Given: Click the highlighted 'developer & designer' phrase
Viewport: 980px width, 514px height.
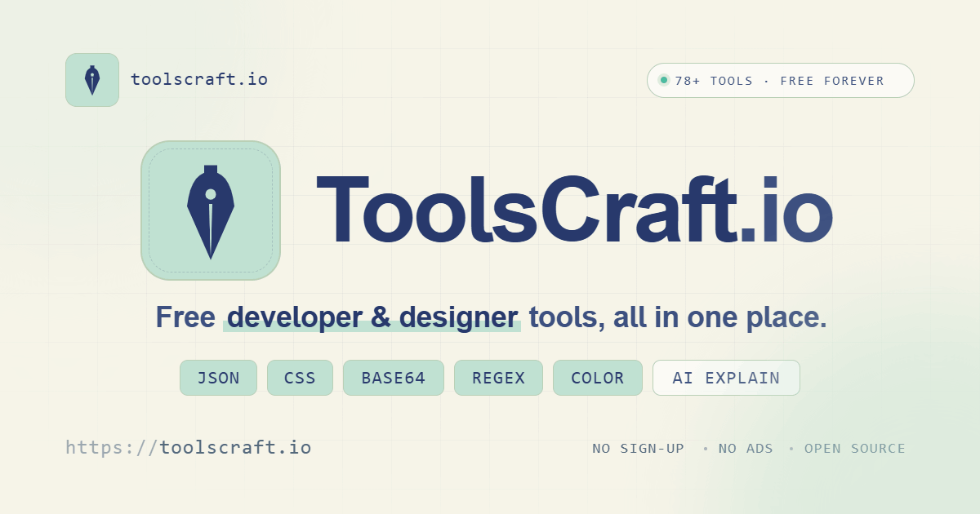Looking at the screenshot, I should tap(372, 317).
